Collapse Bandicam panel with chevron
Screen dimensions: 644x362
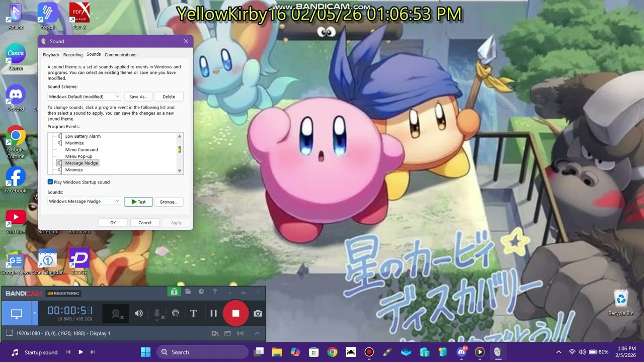(x=257, y=333)
